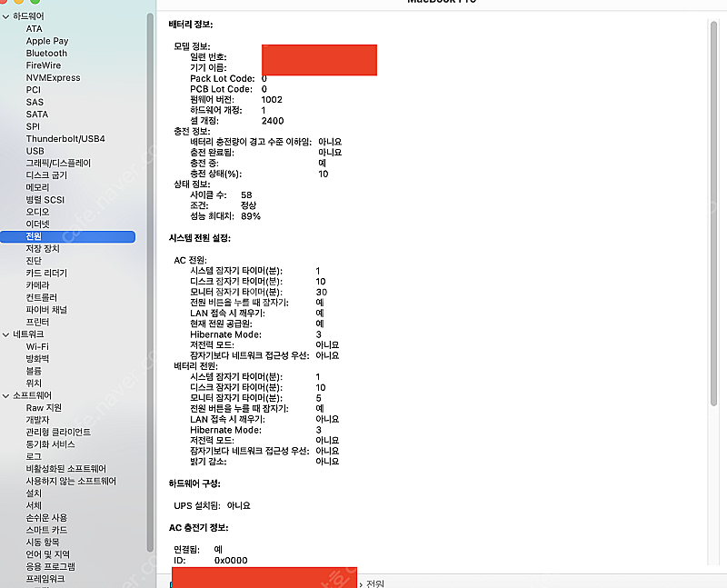Select 위치 under 네트워크

[x=34, y=383]
